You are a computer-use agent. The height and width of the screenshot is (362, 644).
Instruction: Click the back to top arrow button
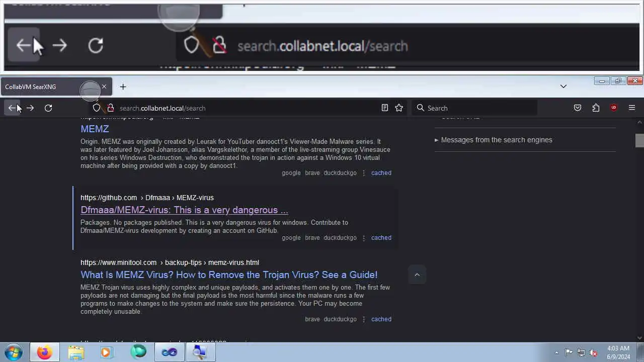[417, 275]
